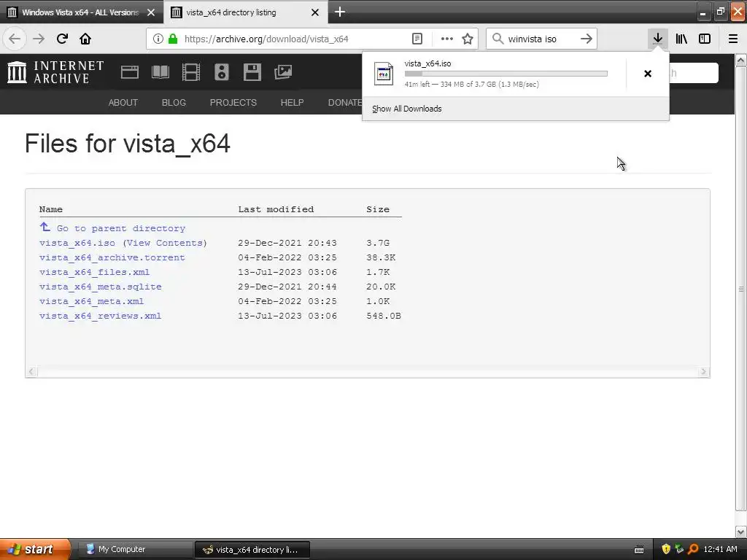Bookmark this page with the star

pyautogui.click(x=468, y=39)
